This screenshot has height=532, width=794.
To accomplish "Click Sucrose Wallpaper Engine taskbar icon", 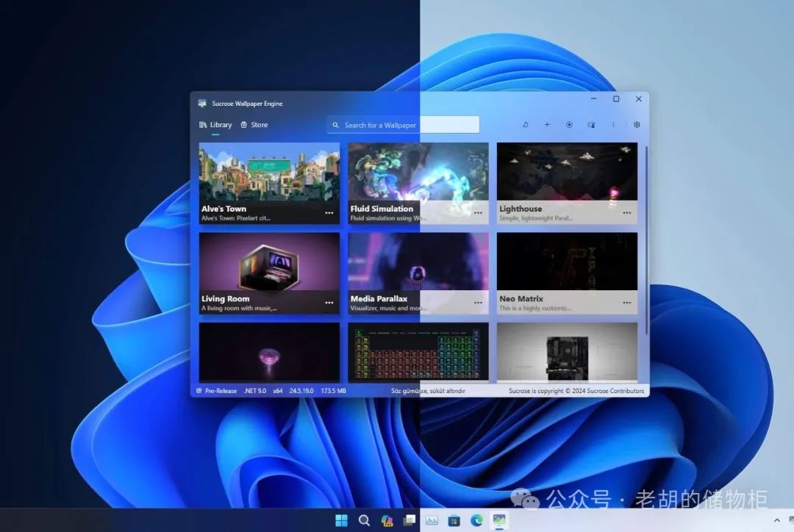I will tap(499, 520).
